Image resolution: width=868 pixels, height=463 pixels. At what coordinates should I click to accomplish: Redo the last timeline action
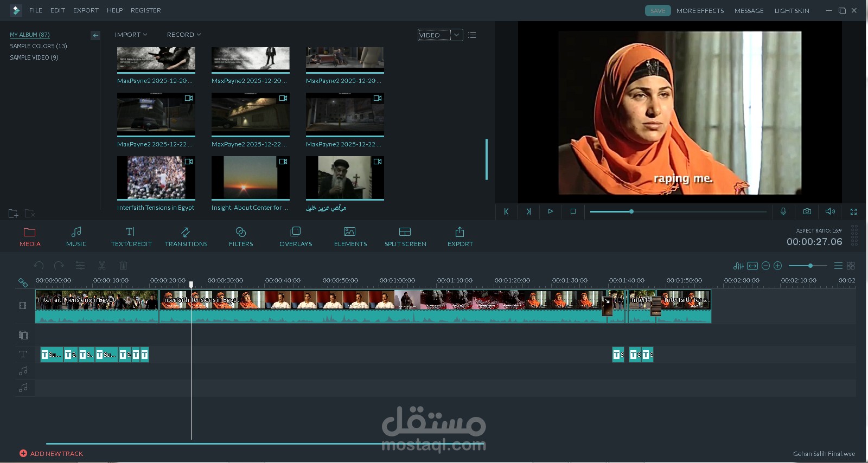59,266
